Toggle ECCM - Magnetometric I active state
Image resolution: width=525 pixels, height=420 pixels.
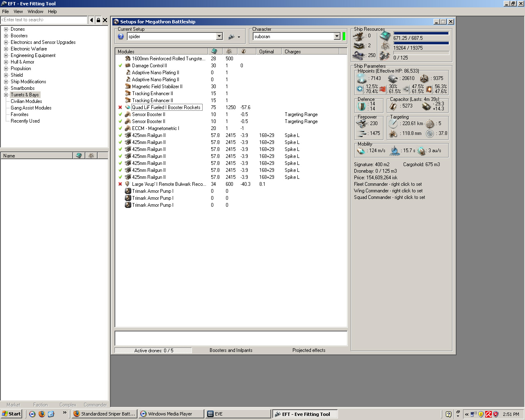click(120, 128)
